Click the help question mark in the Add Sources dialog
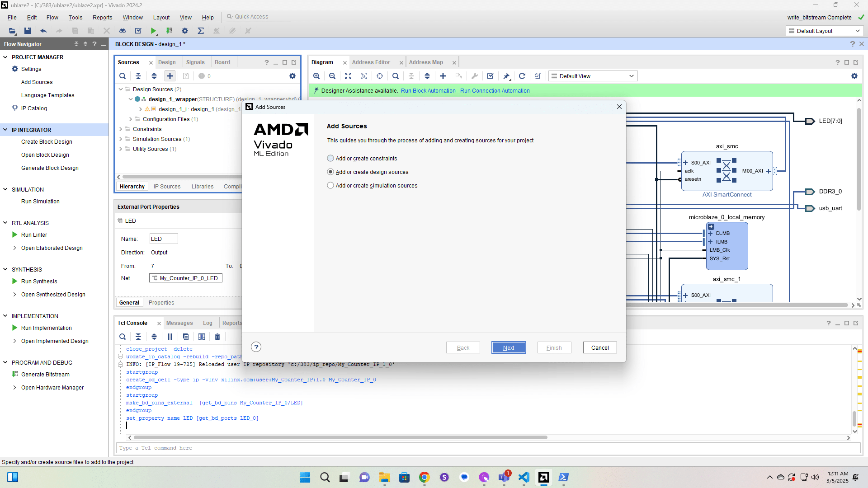This screenshot has height=488, width=868. coord(256,347)
